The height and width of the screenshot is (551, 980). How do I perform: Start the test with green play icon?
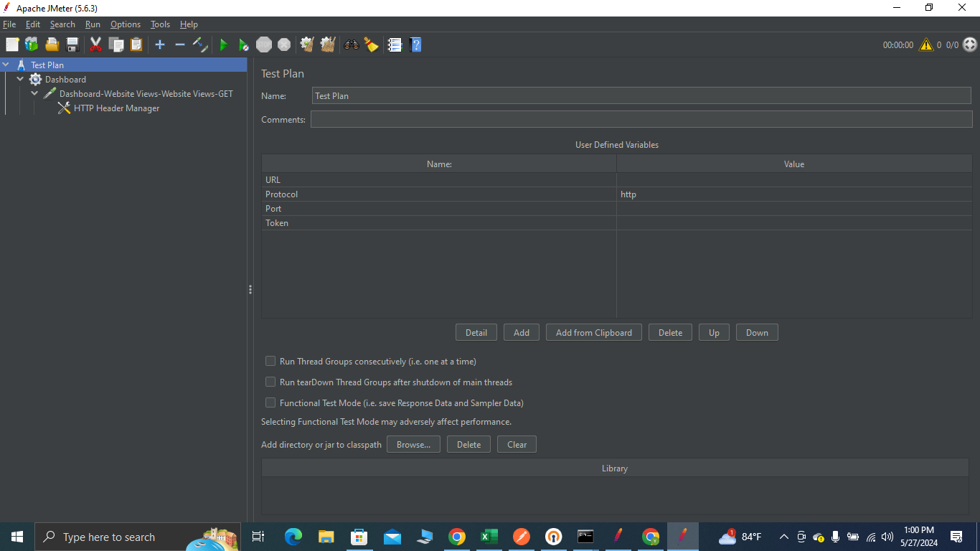pyautogui.click(x=224, y=44)
